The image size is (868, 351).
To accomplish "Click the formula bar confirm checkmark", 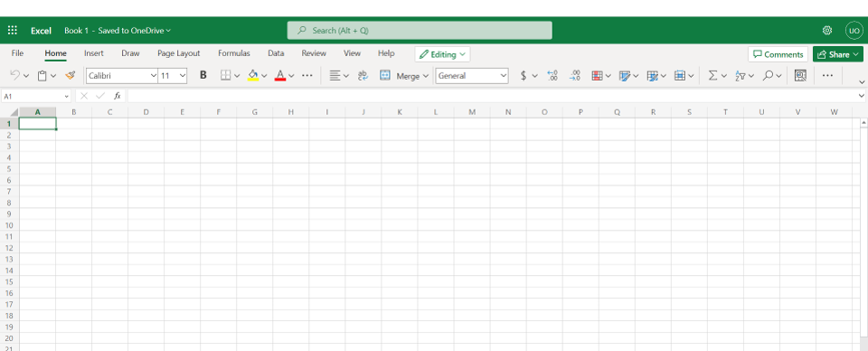I will [x=100, y=96].
